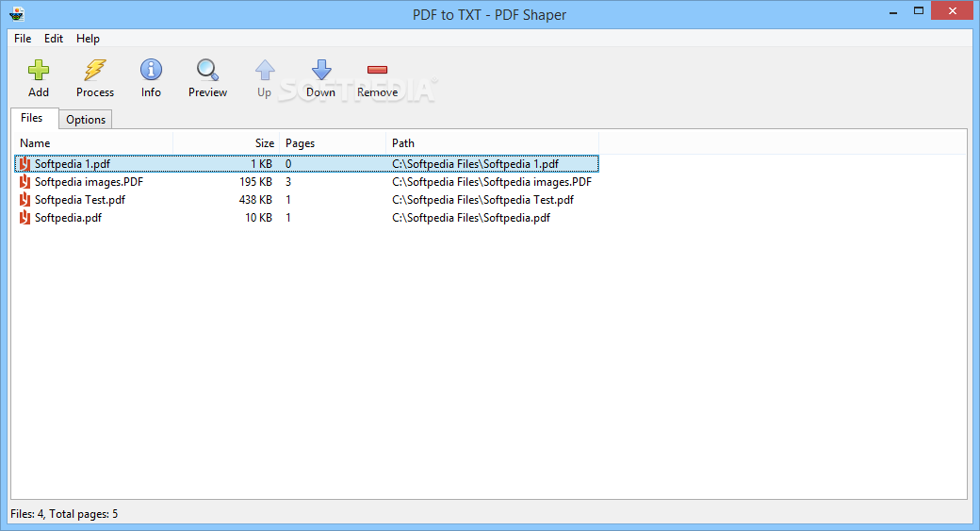Open Preview with the magnifier icon
980x531 pixels.
(207, 70)
